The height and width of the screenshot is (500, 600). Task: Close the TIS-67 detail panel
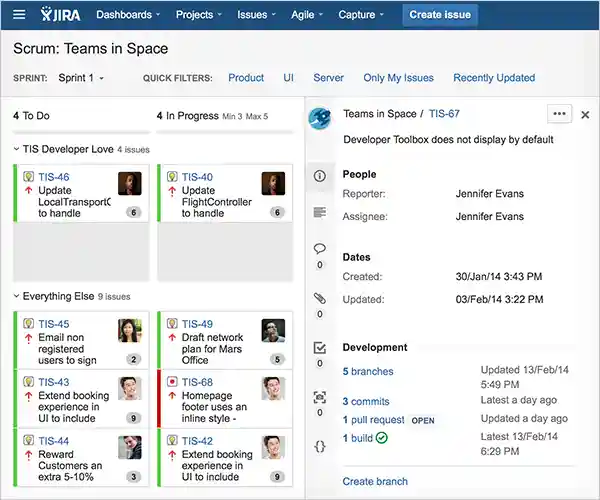[585, 114]
